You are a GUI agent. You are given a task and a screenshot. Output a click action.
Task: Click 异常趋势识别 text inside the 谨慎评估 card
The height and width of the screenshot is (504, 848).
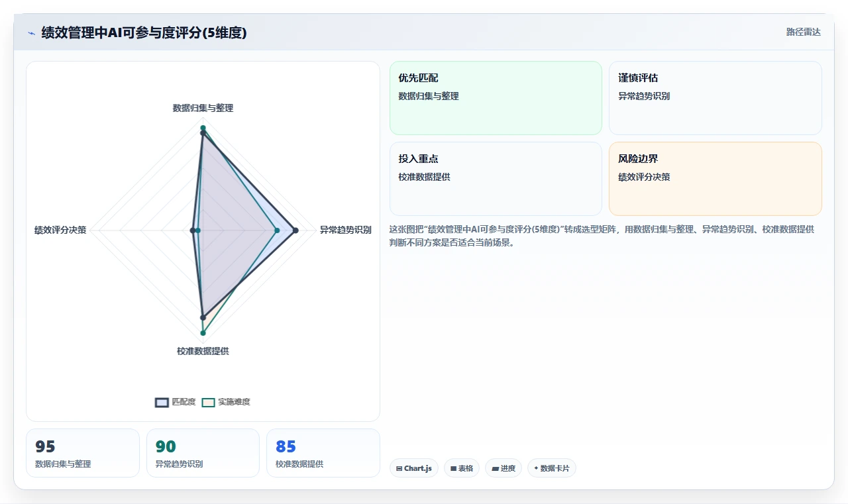pos(644,96)
